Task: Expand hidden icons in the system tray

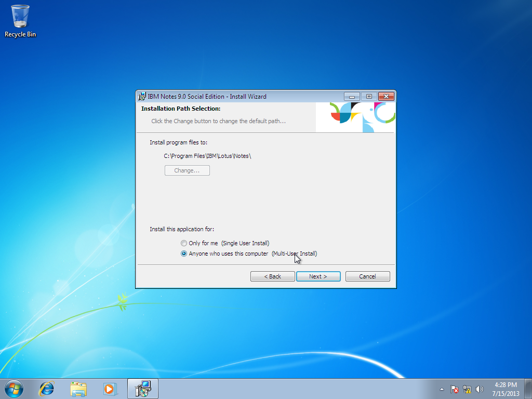Action: click(442, 389)
